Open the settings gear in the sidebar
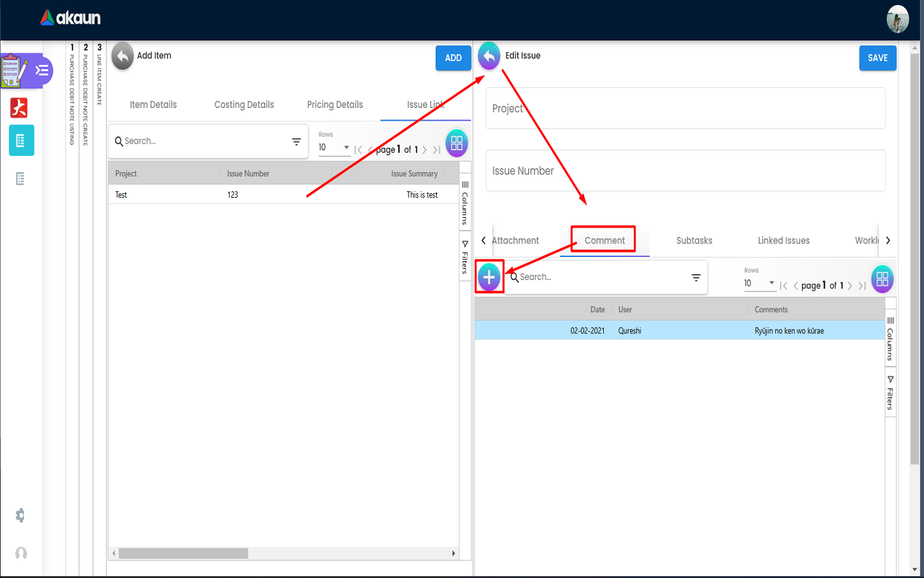Image resolution: width=924 pixels, height=578 pixels. (21, 515)
